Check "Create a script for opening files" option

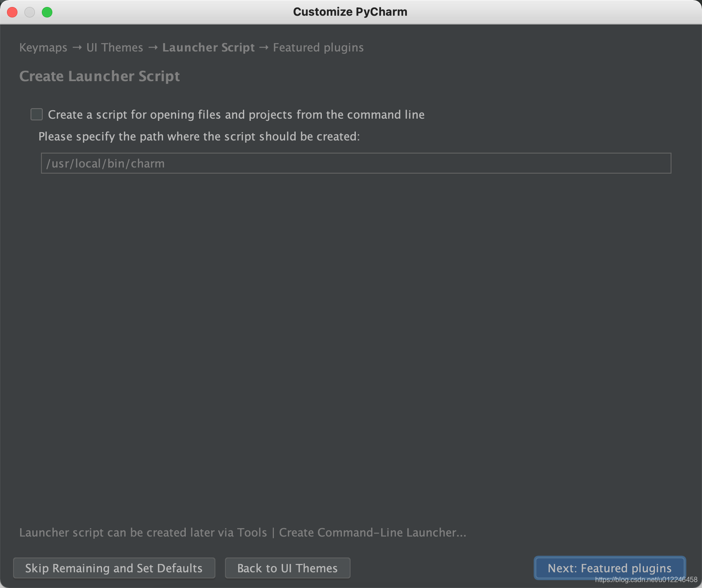[x=36, y=114]
